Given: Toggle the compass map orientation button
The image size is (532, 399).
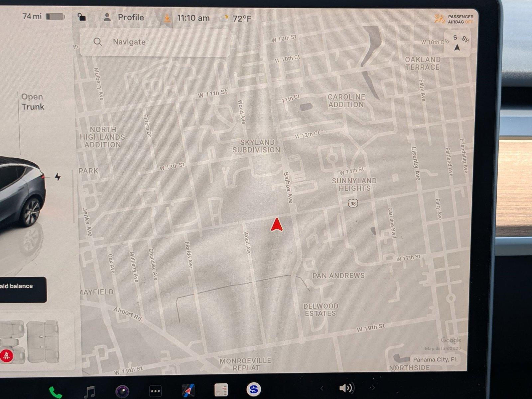Looking at the screenshot, I should point(458,44).
